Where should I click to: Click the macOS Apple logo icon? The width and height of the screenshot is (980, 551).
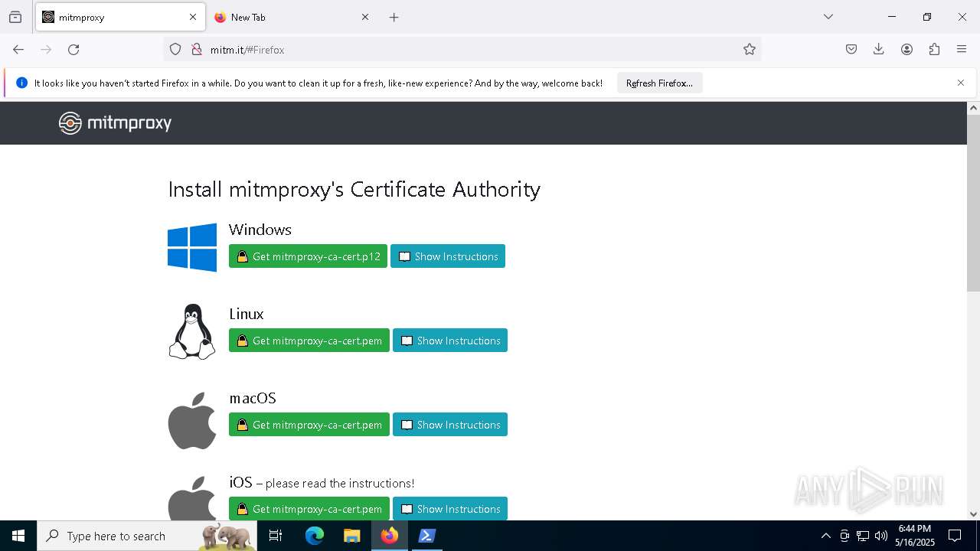tap(192, 420)
